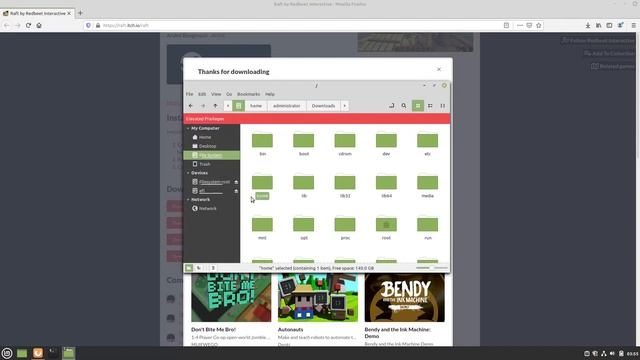This screenshot has height=360, width=640.
Task: Select the cdrom folder
Action: (x=345, y=144)
